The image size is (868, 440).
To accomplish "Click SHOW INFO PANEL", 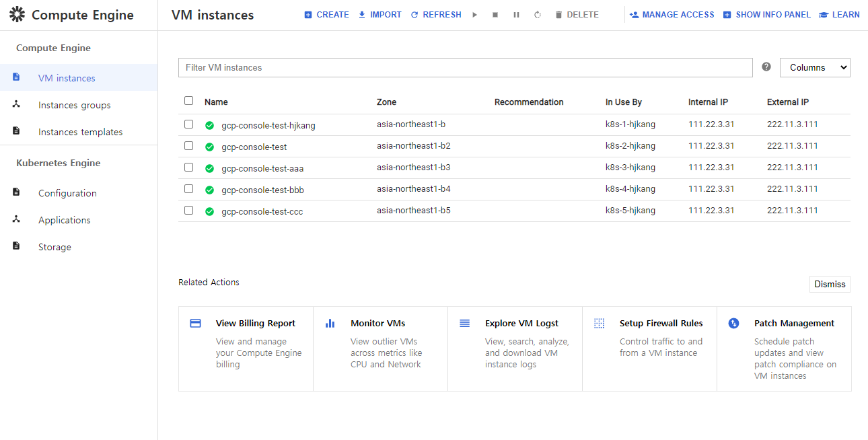I will (767, 15).
